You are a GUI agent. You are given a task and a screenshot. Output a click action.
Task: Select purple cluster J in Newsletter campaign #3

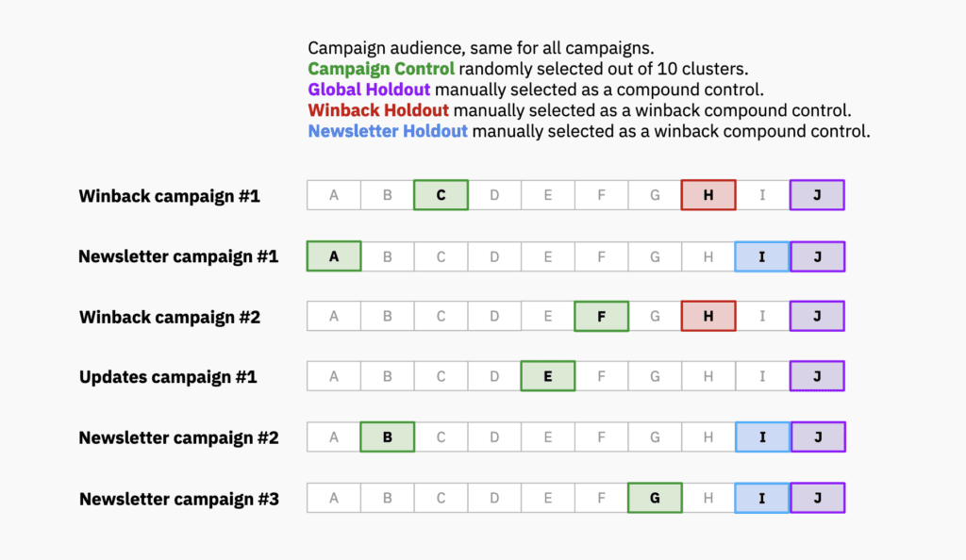817,498
